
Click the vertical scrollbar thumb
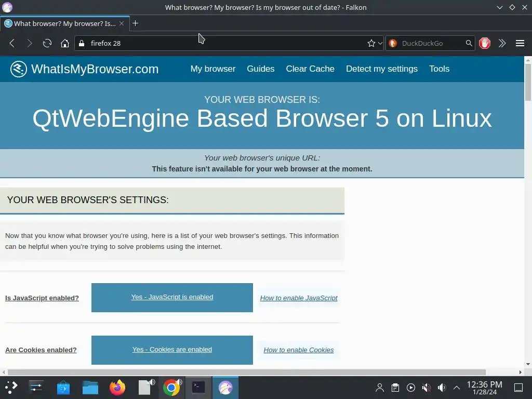click(x=528, y=82)
